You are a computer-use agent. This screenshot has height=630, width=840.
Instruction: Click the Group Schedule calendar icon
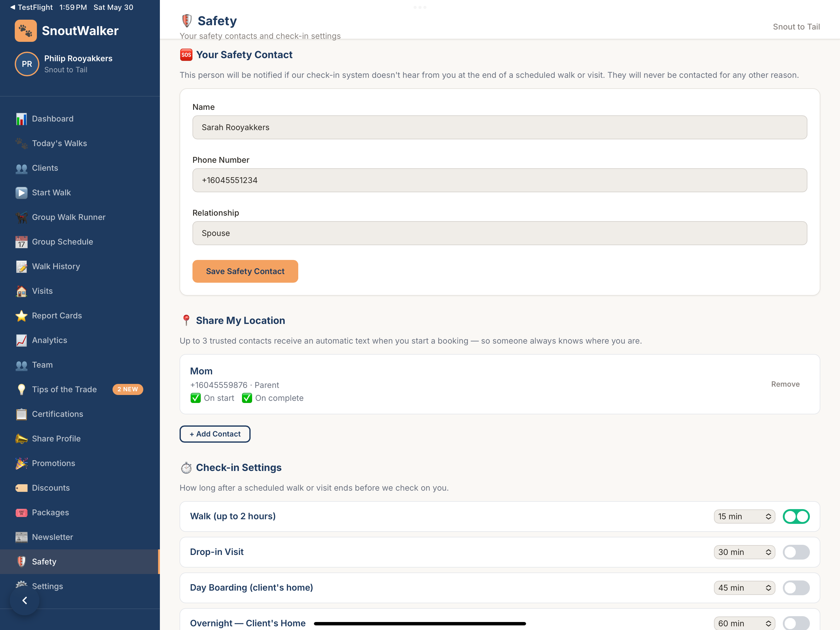[x=21, y=242]
